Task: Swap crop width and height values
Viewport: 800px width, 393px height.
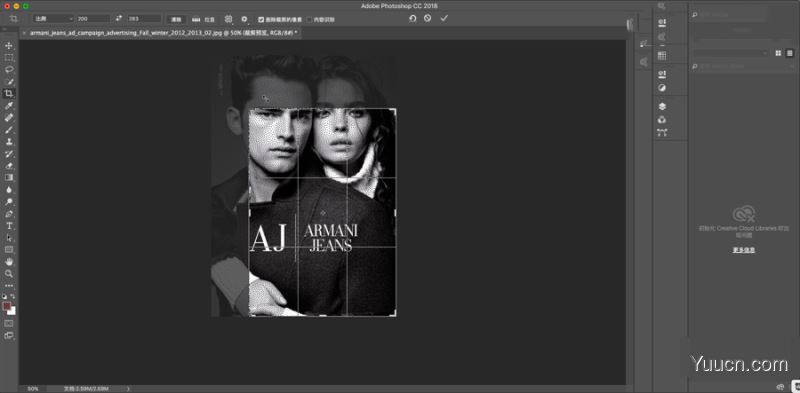Action: pyautogui.click(x=118, y=18)
